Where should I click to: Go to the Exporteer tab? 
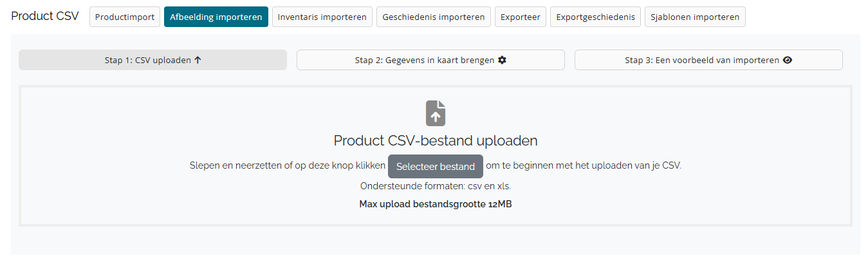[521, 17]
